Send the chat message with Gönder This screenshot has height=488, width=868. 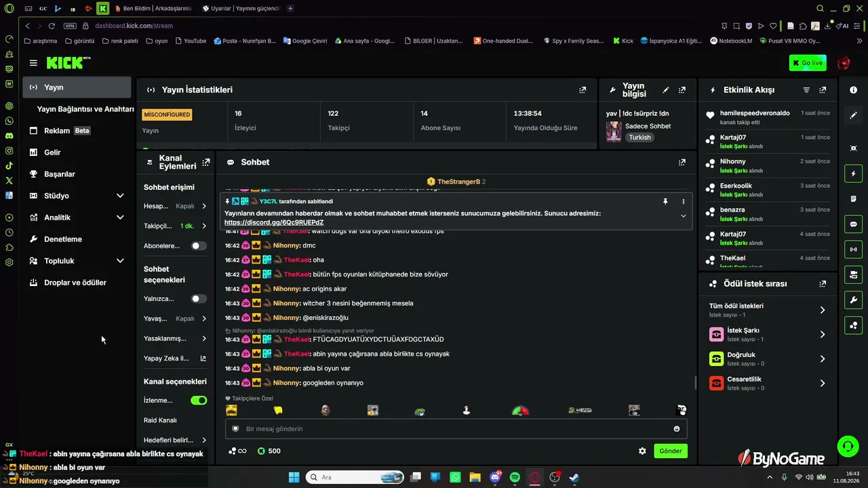(671, 451)
